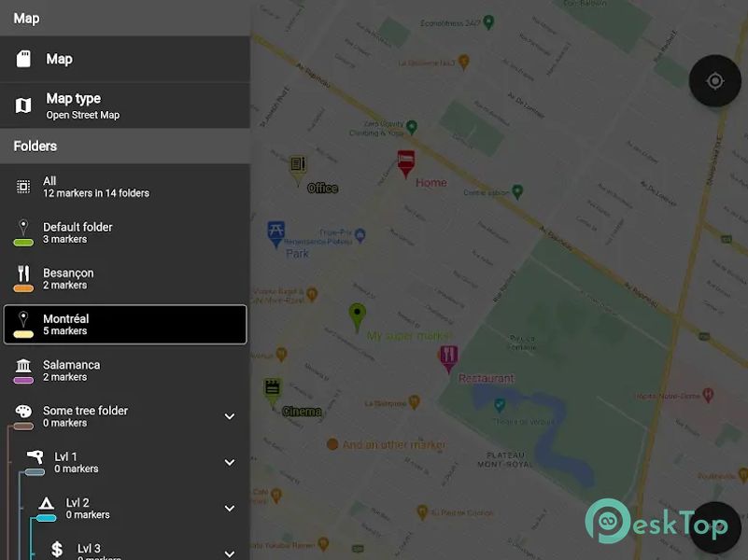Screen dimensions: 748x560
Task: Open the Lvl 1 subfolder
Action: (129, 462)
